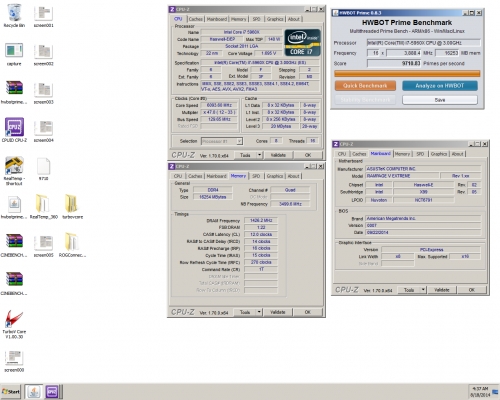Select the RealTemp shortcut icon

coord(14,165)
